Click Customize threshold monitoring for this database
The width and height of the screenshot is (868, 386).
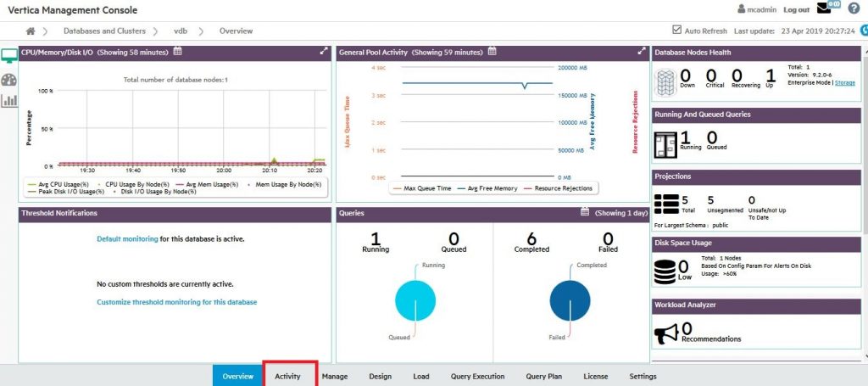(176, 302)
